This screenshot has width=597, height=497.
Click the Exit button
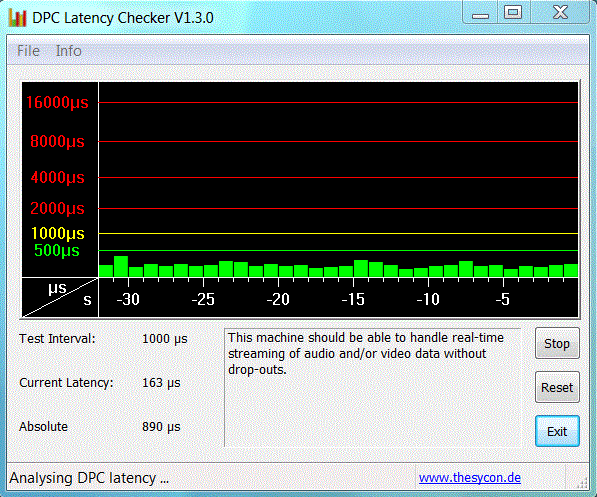tap(557, 431)
